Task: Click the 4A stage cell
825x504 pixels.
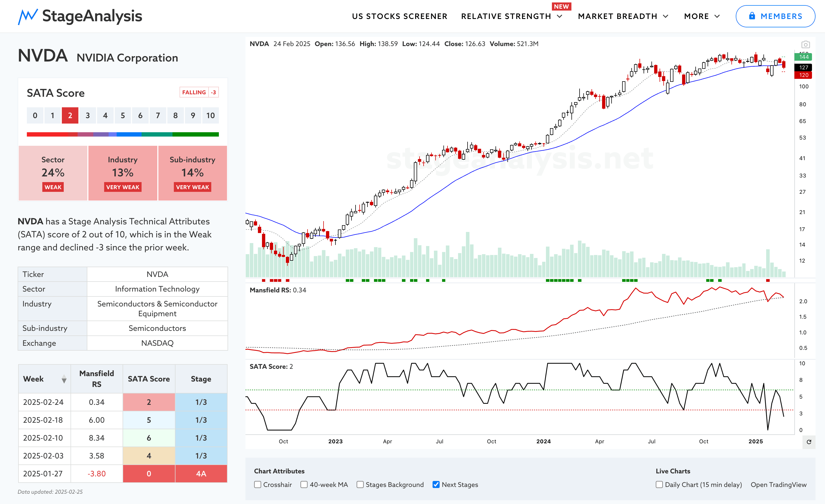Action: tap(201, 474)
